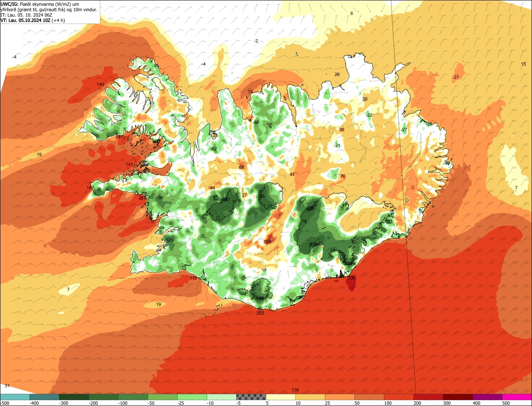Click the map value '70' in east-central Iceland

[x=343, y=176]
